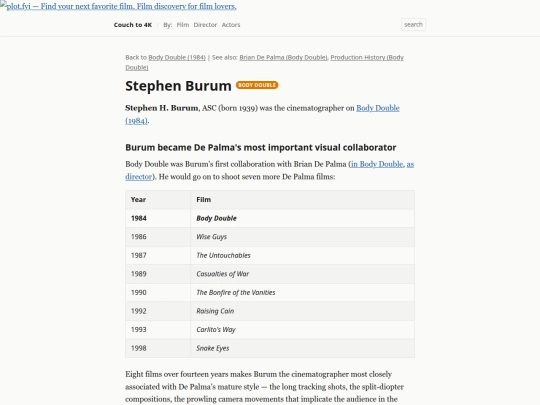
Task: Select the 1984 year cell
Action: tap(158, 218)
